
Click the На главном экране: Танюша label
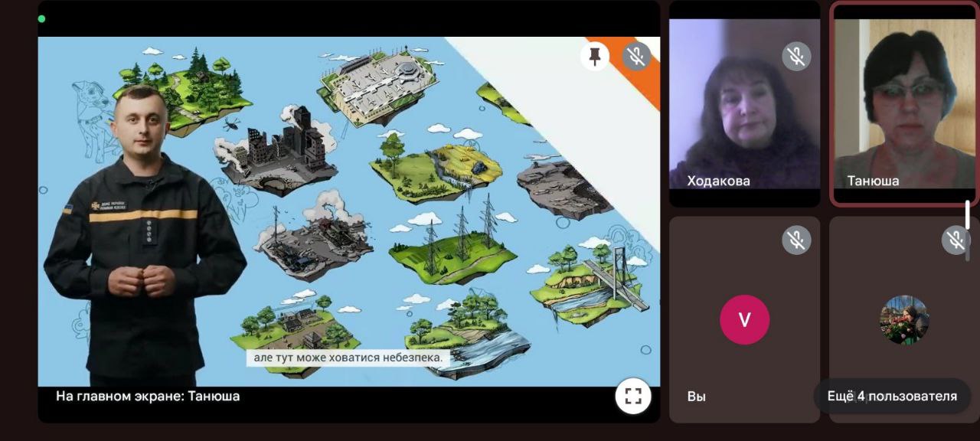click(x=148, y=396)
